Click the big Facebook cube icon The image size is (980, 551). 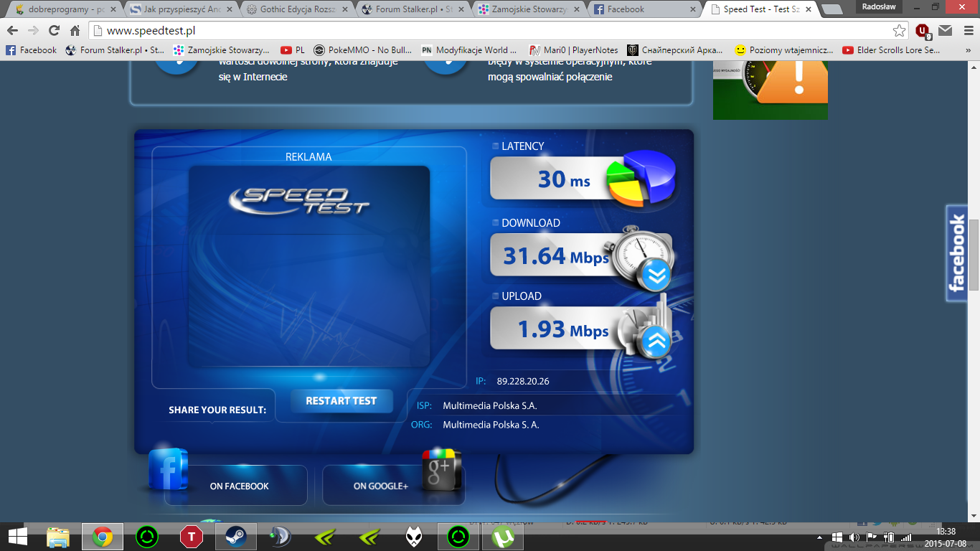168,469
